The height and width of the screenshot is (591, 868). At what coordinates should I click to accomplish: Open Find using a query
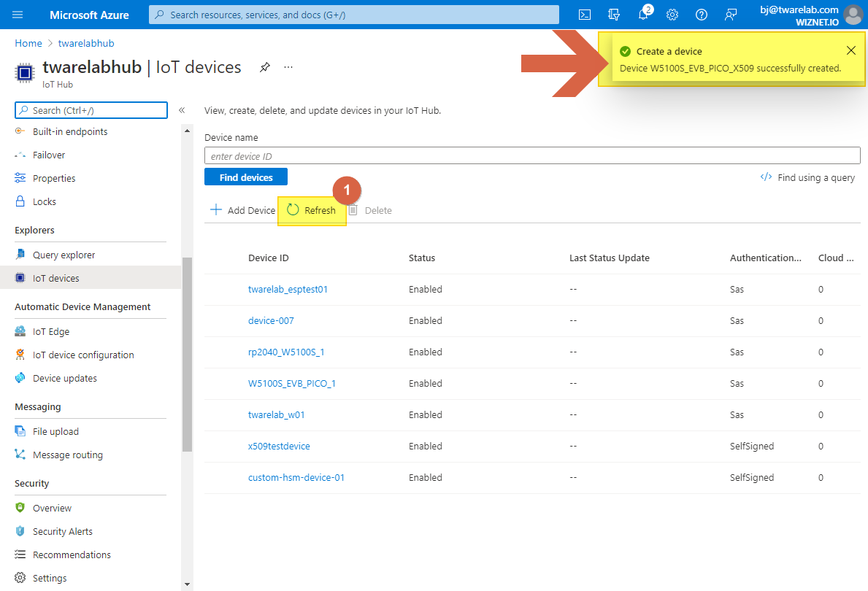point(807,177)
